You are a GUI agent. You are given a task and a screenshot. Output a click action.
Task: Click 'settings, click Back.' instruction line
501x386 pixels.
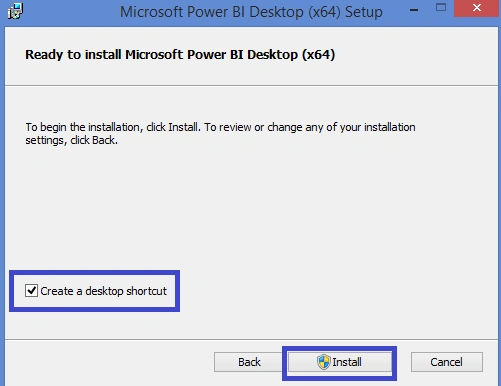point(72,140)
